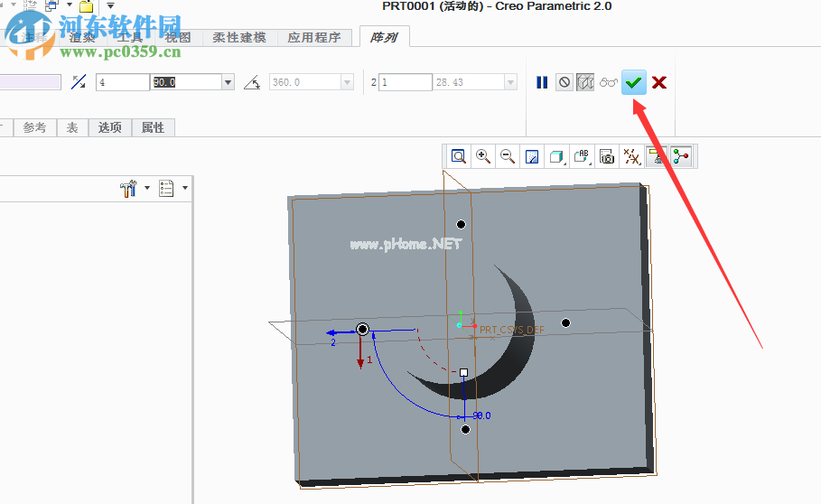Viewport: 821px width, 504px height.
Task: Click the Refit zoom icon
Action: coord(459,156)
